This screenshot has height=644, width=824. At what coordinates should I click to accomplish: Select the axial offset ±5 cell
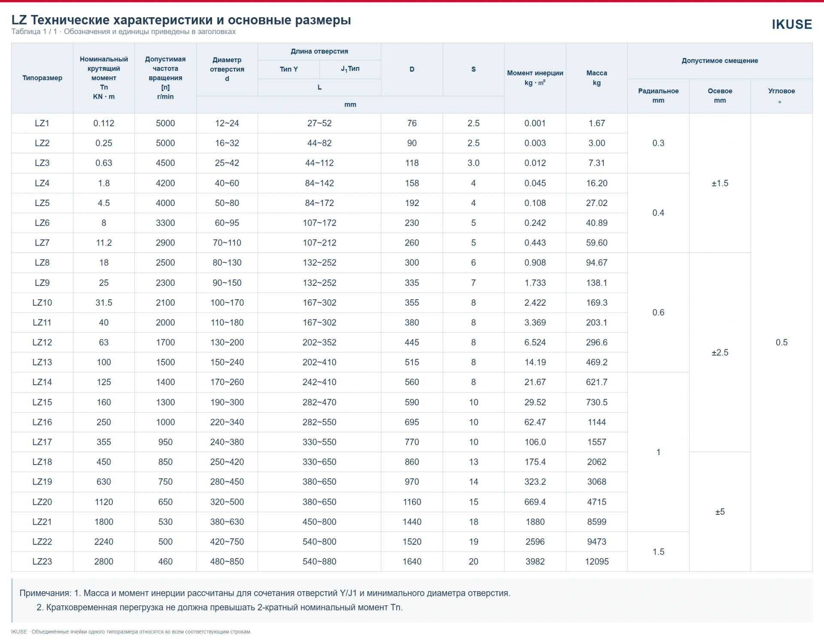click(720, 512)
